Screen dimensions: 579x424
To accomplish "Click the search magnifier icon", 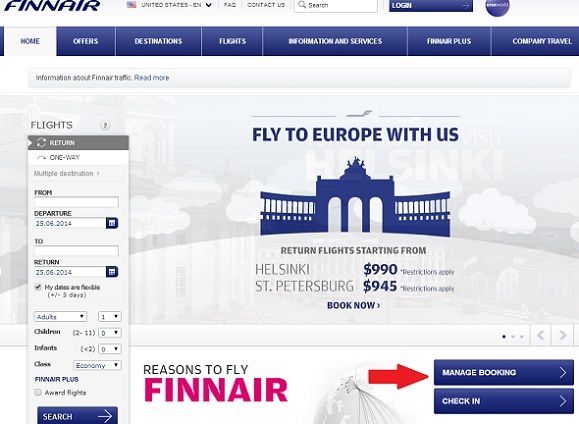I will click(x=302, y=5).
